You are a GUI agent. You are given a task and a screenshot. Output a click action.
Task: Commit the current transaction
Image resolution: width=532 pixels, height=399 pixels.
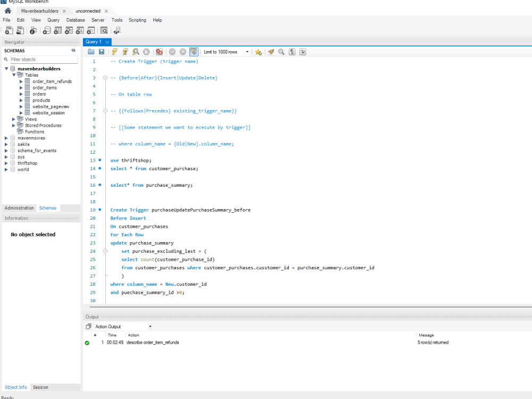pos(172,52)
